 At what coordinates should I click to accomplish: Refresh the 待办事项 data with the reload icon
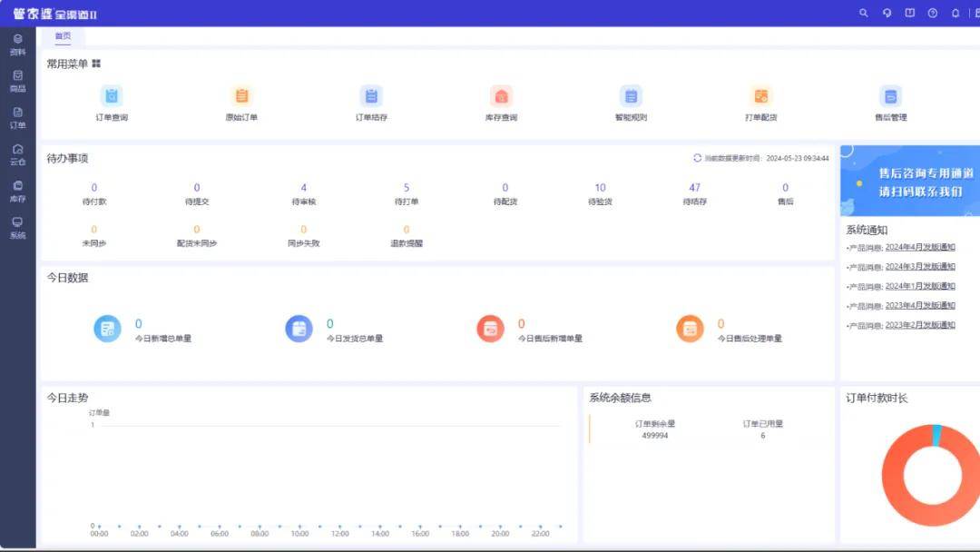[698, 158]
